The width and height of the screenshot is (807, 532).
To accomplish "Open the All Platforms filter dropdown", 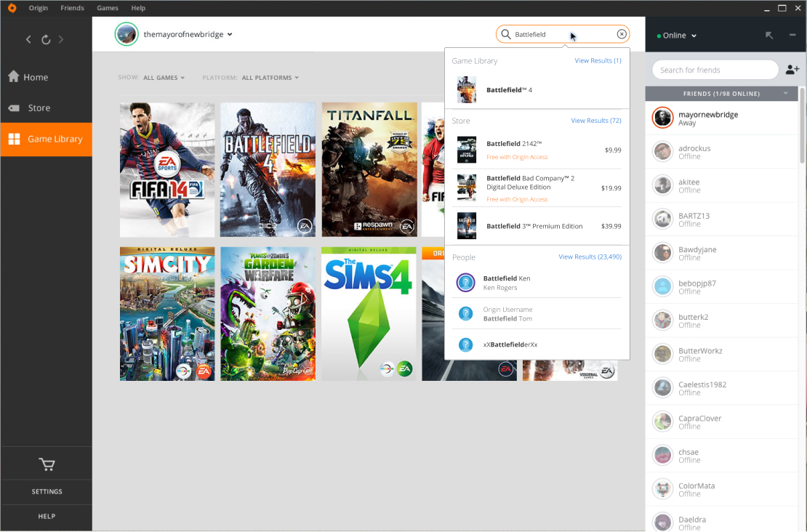I will [270, 78].
